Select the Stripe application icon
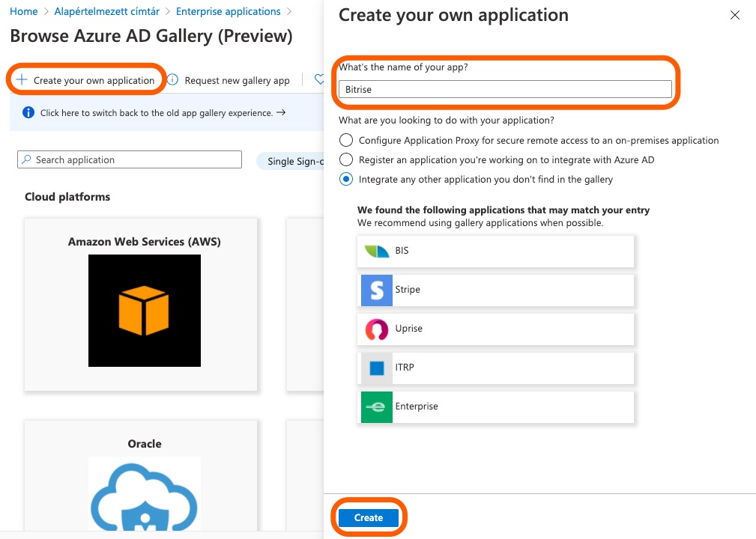Image resolution: width=756 pixels, height=539 pixels. (375, 290)
